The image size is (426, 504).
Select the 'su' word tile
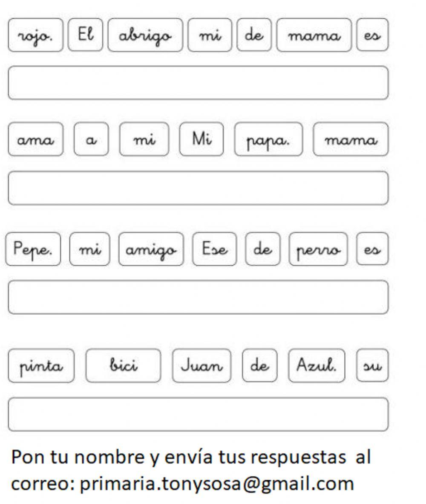pyautogui.click(x=372, y=366)
